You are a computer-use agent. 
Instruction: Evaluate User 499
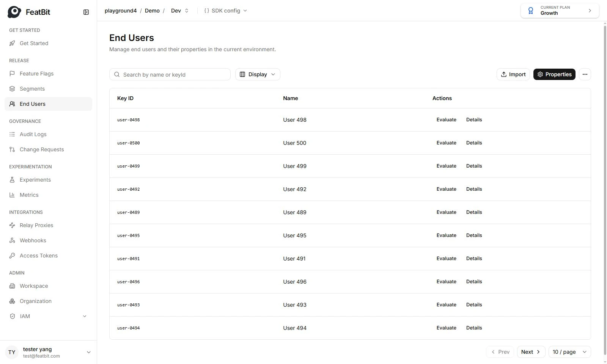coord(447,166)
